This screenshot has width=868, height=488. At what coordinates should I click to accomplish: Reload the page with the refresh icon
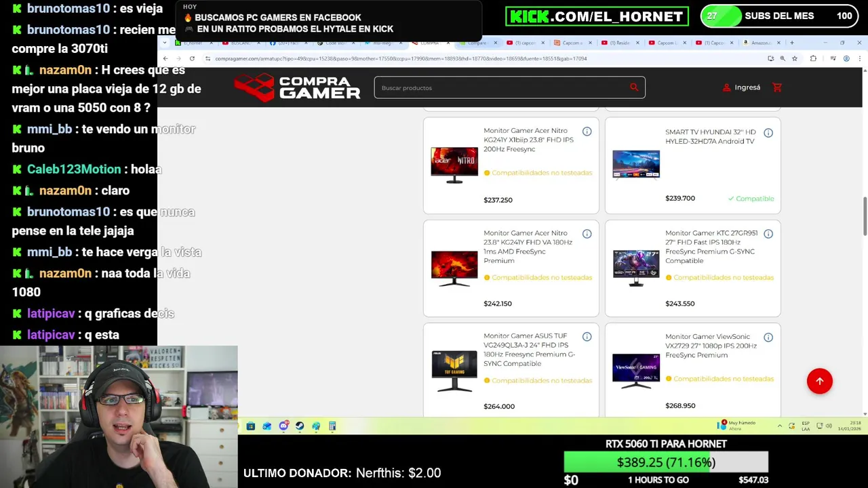point(192,58)
